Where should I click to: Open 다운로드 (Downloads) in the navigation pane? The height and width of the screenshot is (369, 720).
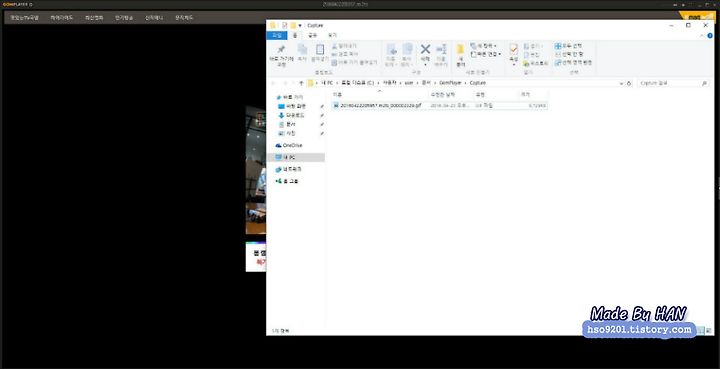[x=291, y=115]
